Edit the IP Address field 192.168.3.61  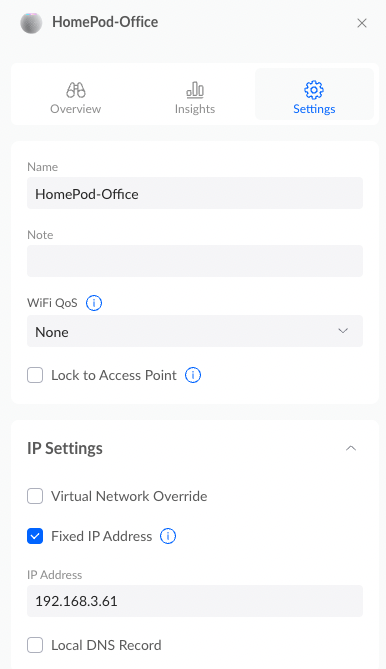coord(195,601)
